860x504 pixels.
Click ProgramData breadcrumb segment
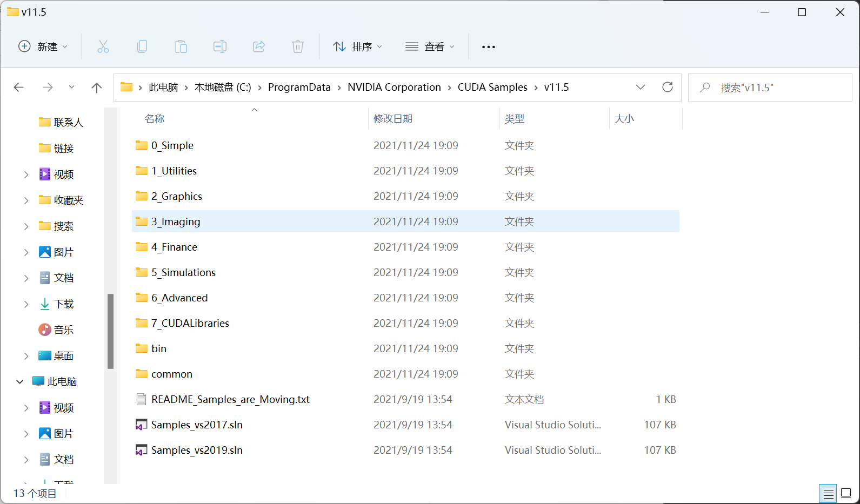(299, 88)
